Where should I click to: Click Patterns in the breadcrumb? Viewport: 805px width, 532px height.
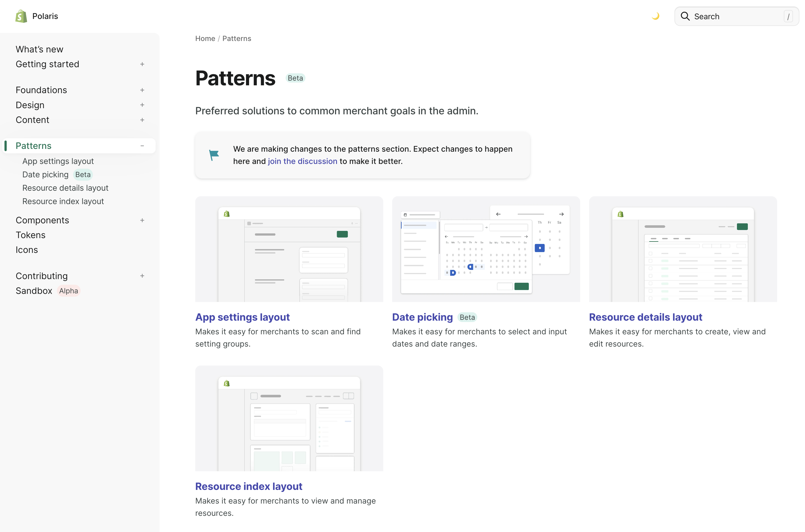pyautogui.click(x=237, y=38)
